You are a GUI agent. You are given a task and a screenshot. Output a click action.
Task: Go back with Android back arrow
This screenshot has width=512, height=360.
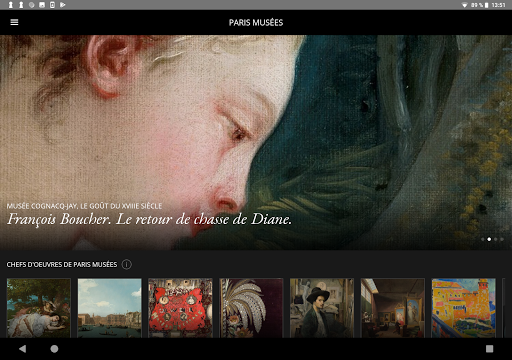[x=23, y=349]
